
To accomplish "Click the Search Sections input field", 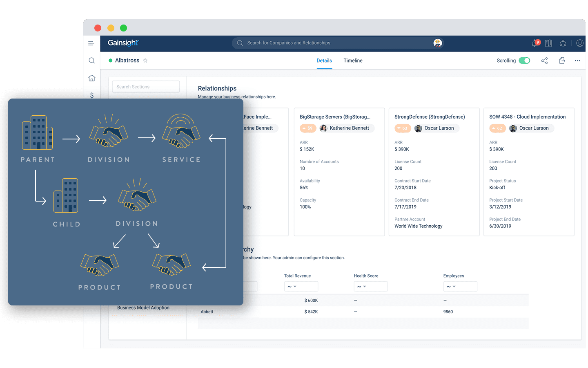I will [x=146, y=87].
